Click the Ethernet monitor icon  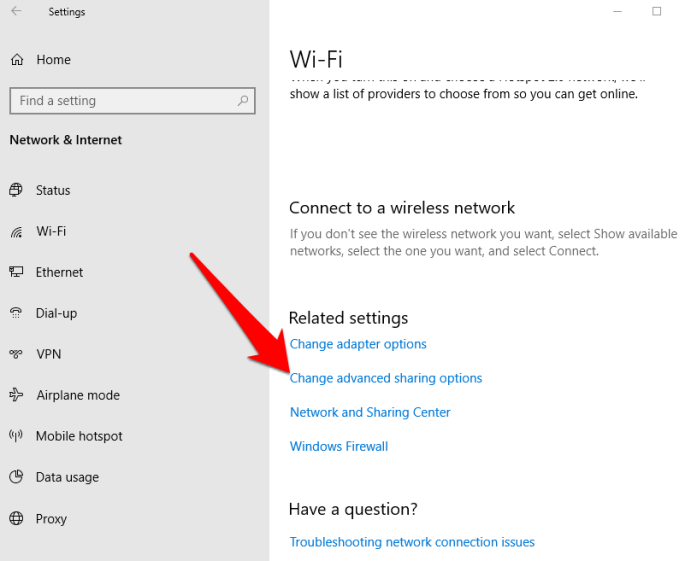tap(16, 272)
